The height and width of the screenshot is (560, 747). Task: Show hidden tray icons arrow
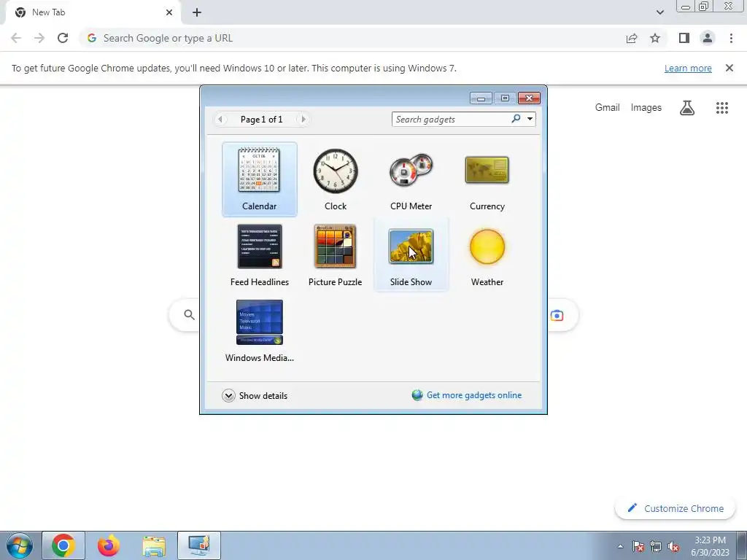click(x=620, y=546)
